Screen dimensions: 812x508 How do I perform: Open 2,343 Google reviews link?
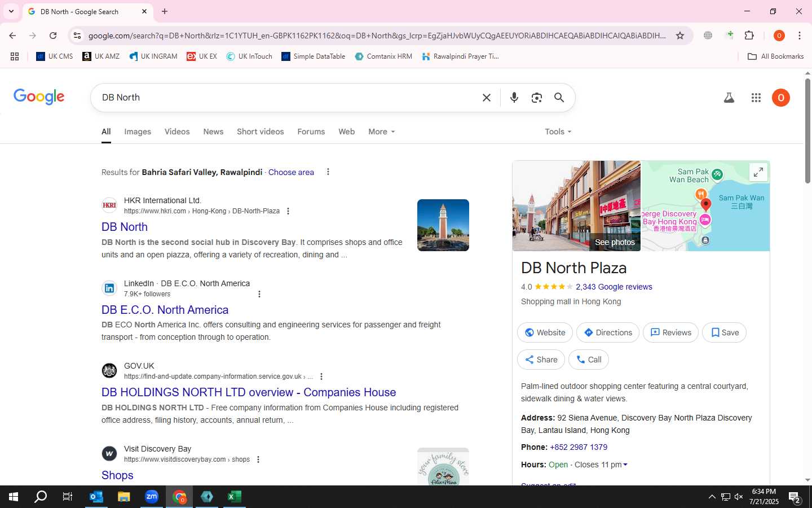614,287
